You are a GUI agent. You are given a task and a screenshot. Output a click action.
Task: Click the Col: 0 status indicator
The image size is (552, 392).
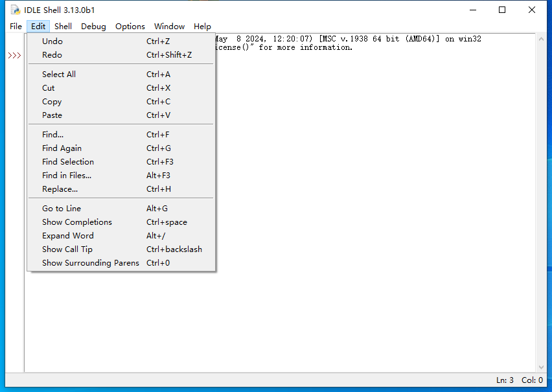[x=532, y=380]
